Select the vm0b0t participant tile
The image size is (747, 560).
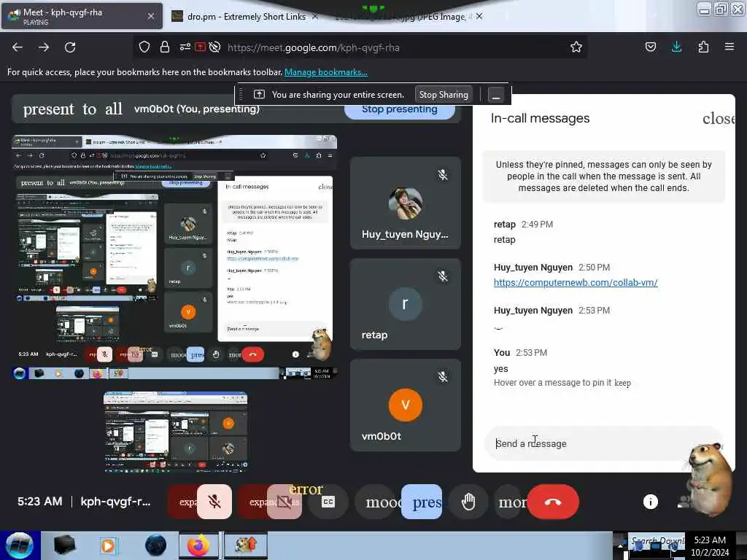[406, 405]
